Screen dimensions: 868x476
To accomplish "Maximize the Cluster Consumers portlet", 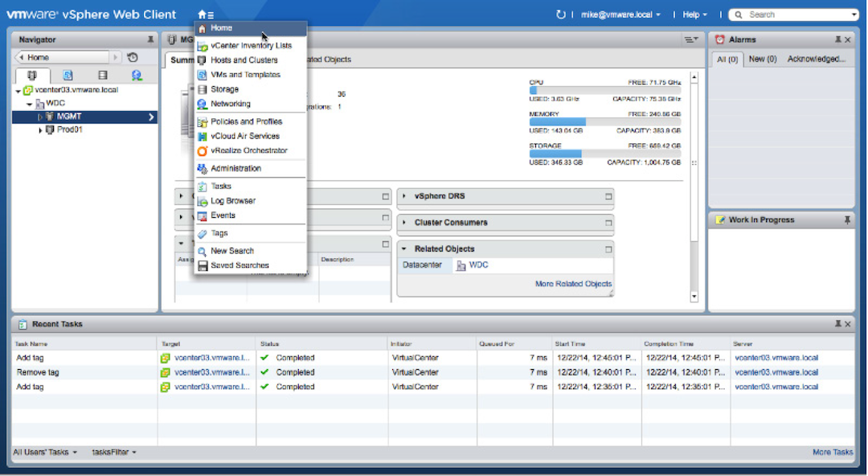I will click(608, 223).
